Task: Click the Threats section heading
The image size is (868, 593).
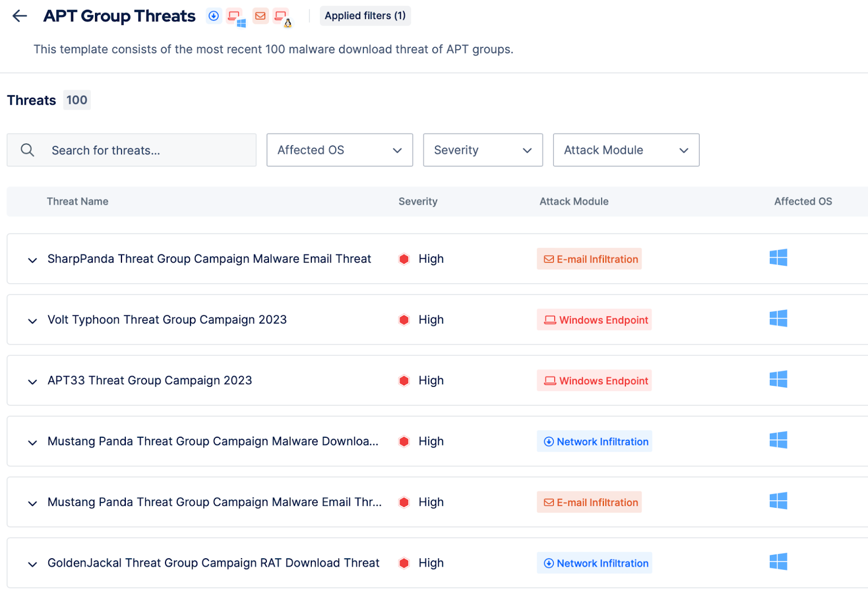Action: 31,100
